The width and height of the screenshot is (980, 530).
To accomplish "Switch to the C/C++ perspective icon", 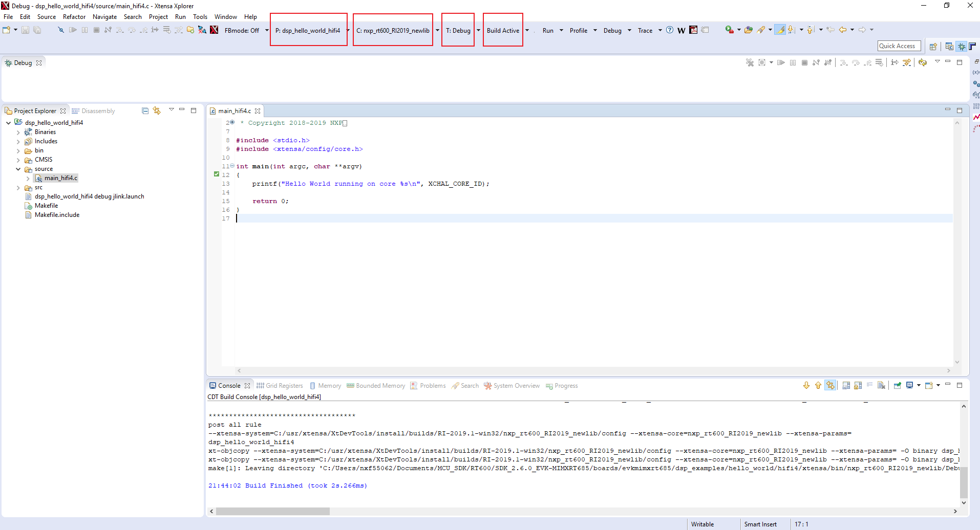I will [949, 47].
